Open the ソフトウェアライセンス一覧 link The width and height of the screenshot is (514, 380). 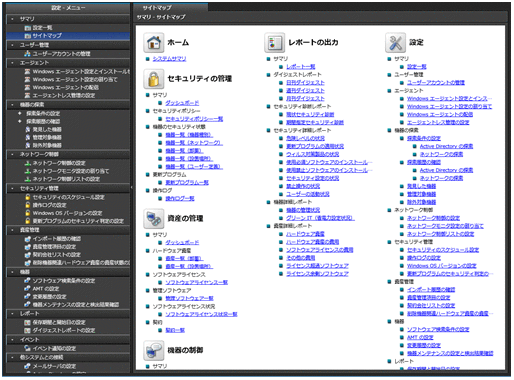pos(197,282)
